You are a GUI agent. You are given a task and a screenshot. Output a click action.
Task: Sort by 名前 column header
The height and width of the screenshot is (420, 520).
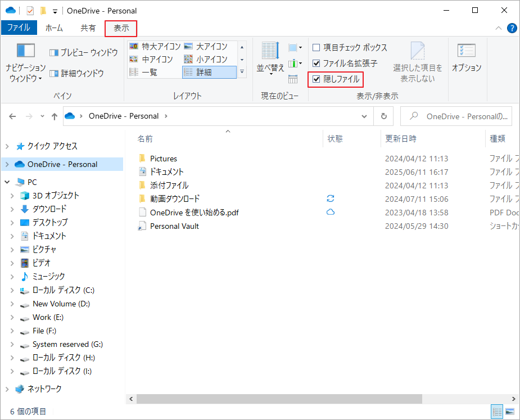[145, 139]
